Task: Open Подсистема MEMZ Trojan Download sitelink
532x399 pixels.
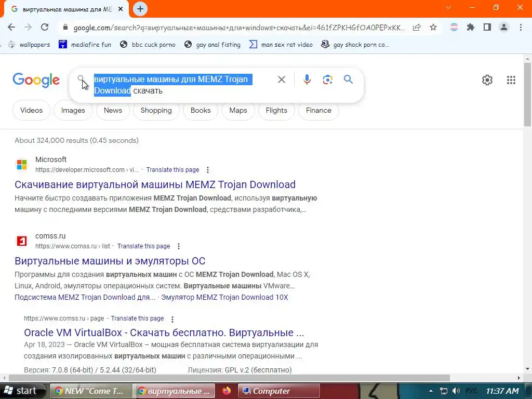Action: point(85,298)
